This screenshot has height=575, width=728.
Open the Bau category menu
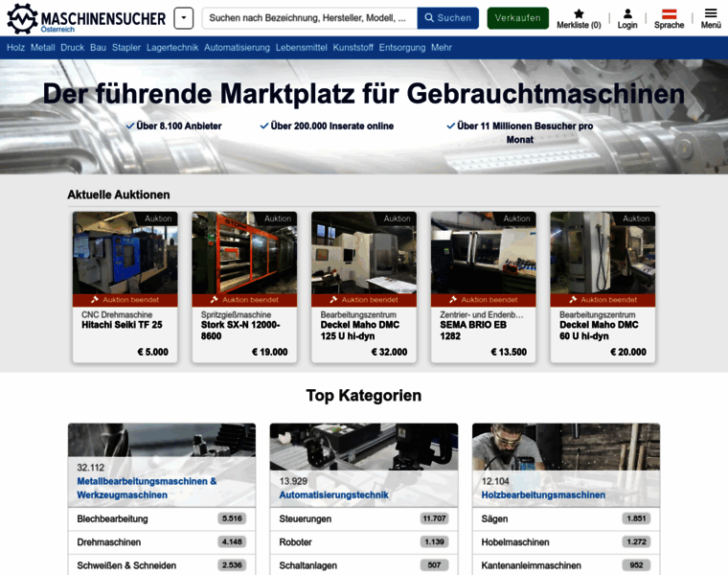98,47
